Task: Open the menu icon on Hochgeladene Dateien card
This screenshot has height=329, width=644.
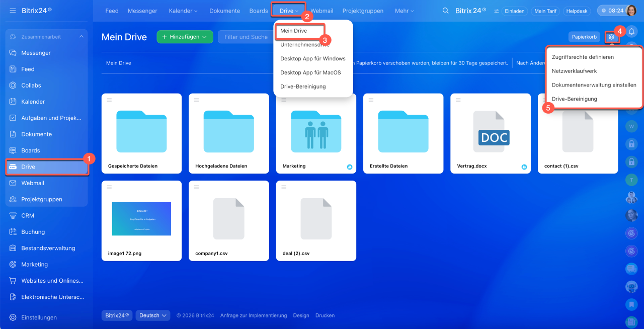Action: point(196,100)
